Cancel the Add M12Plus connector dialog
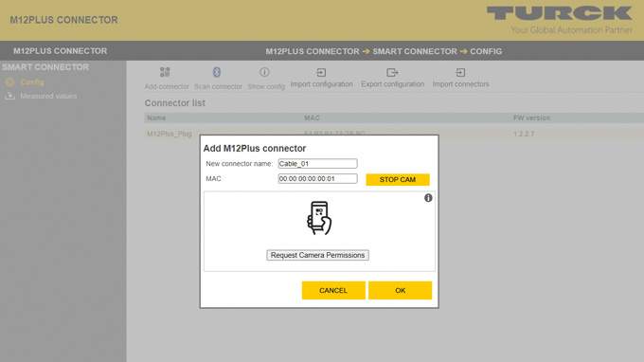The image size is (644, 362). (x=333, y=290)
